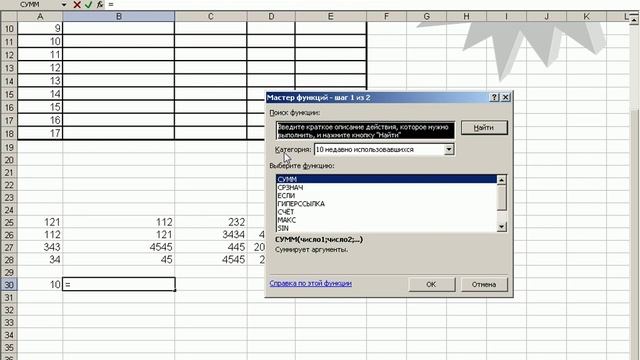Close the Мастер функций dialog
Screen dimensions: 640x360
click(x=505, y=97)
